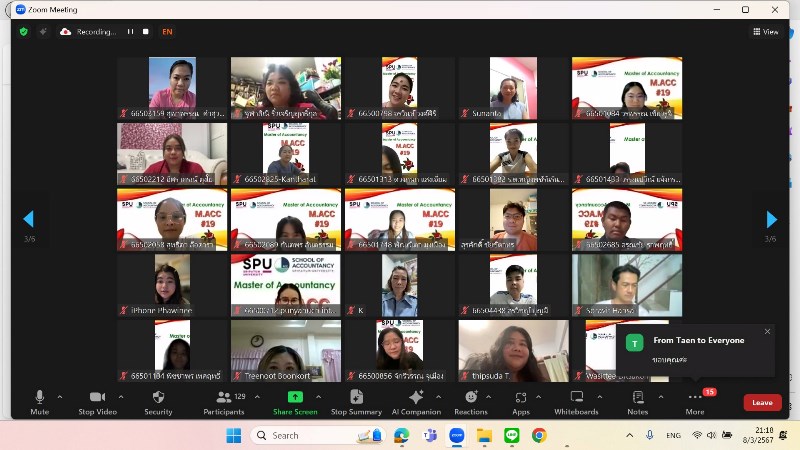Select thipsuda T. video tile
This screenshot has width=800, height=450.
pyautogui.click(x=513, y=351)
